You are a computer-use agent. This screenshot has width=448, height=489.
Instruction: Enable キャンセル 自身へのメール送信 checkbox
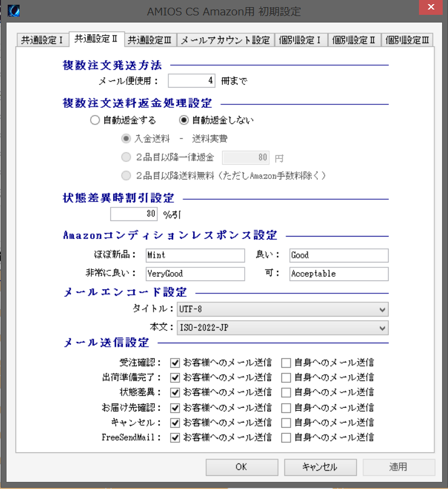point(286,423)
